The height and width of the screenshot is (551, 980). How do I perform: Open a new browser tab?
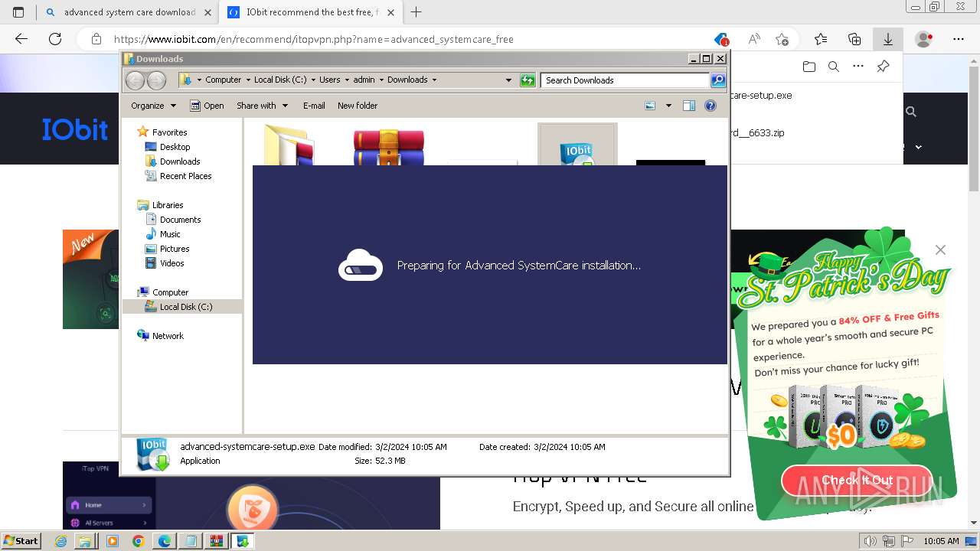click(x=416, y=12)
